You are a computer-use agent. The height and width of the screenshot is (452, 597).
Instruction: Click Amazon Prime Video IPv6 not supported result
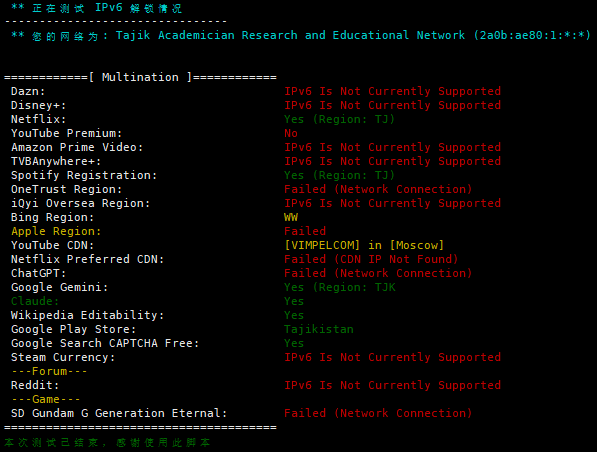pos(393,147)
